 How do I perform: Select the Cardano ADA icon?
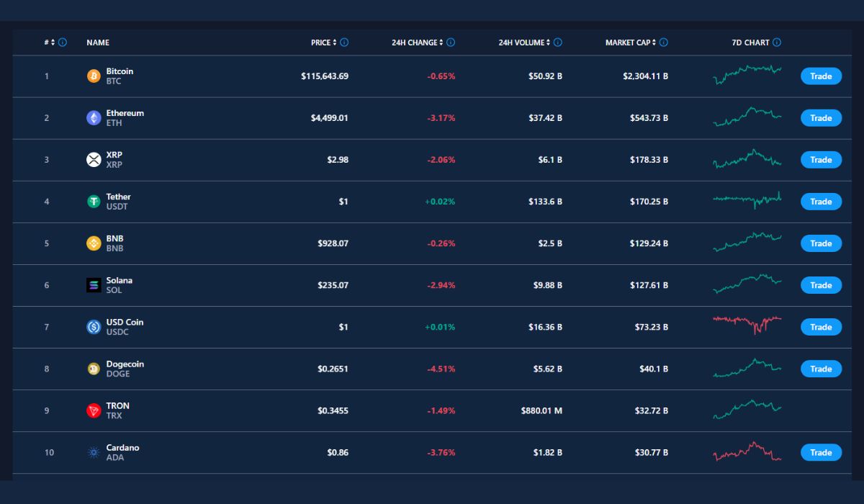[93, 452]
